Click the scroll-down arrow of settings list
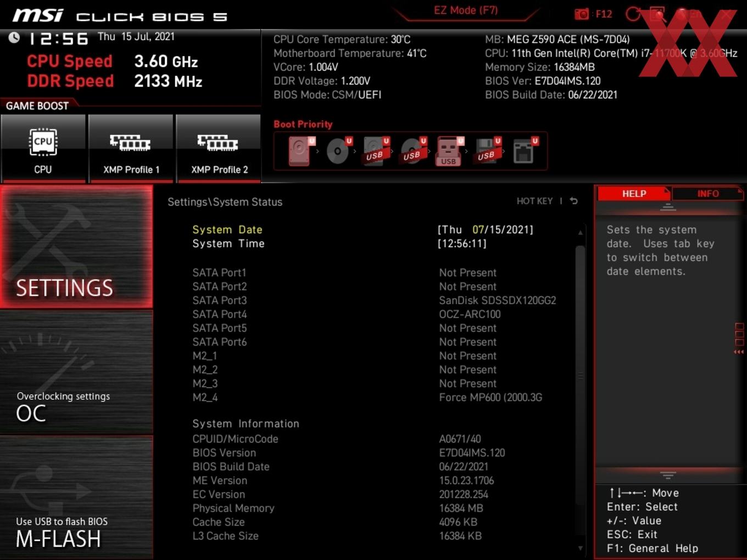Screen dimensions: 747x560 click(x=580, y=548)
